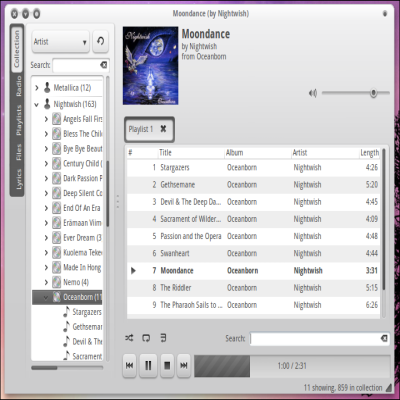
Task: Clear the playlist search field
Action: click(x=384, y=338)
